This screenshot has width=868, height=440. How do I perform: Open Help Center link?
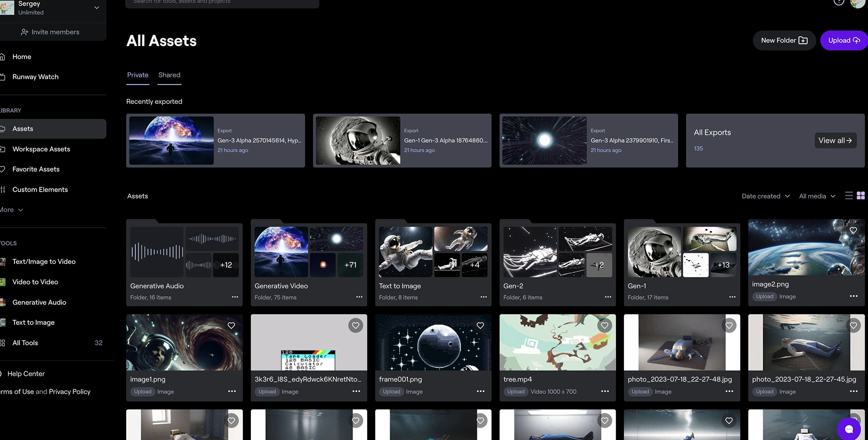(26, 374)
